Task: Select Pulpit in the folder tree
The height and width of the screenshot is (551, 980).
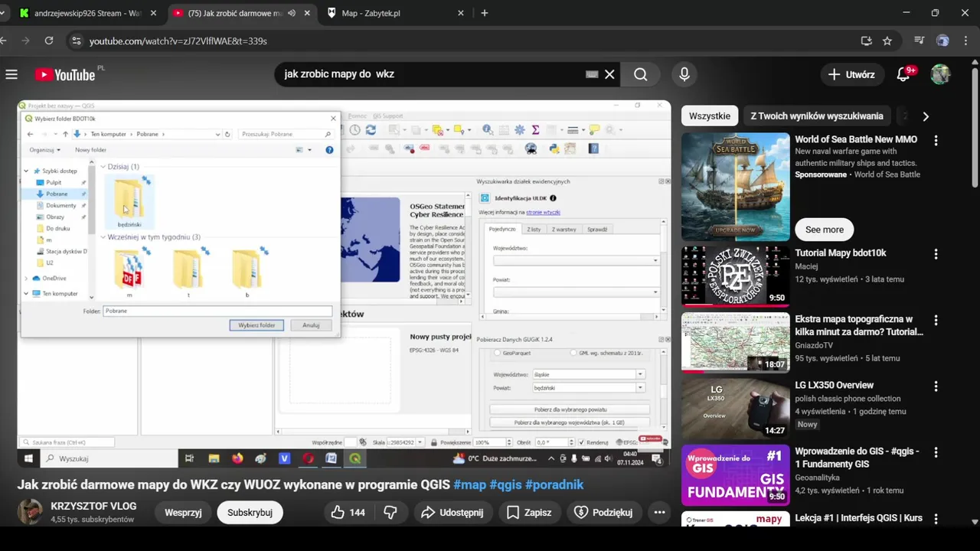Action: click(x=54, y=182)
